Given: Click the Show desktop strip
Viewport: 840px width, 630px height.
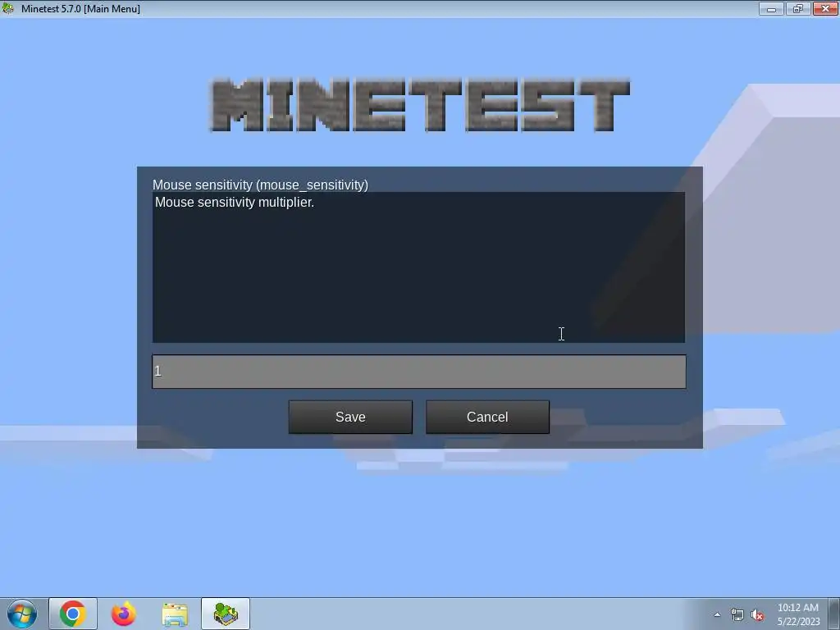Looking at the screenshot, I should click(x=834, y=614).
